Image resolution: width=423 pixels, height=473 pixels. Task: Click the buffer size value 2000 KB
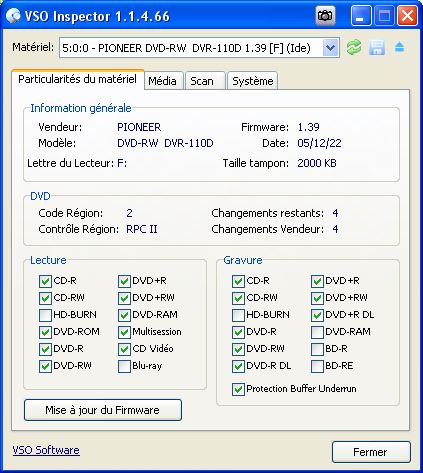[317, 163]
